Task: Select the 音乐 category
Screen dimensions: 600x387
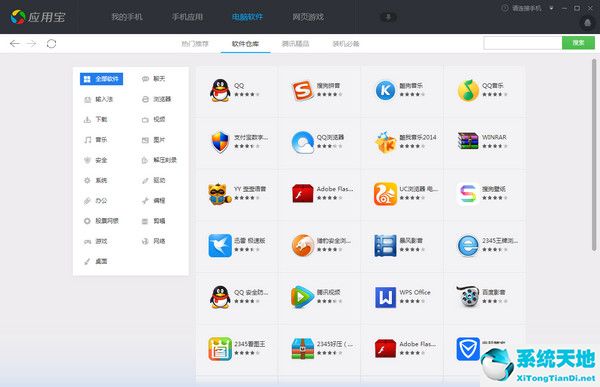Action: pyautogui.click(x=95, y=140)
